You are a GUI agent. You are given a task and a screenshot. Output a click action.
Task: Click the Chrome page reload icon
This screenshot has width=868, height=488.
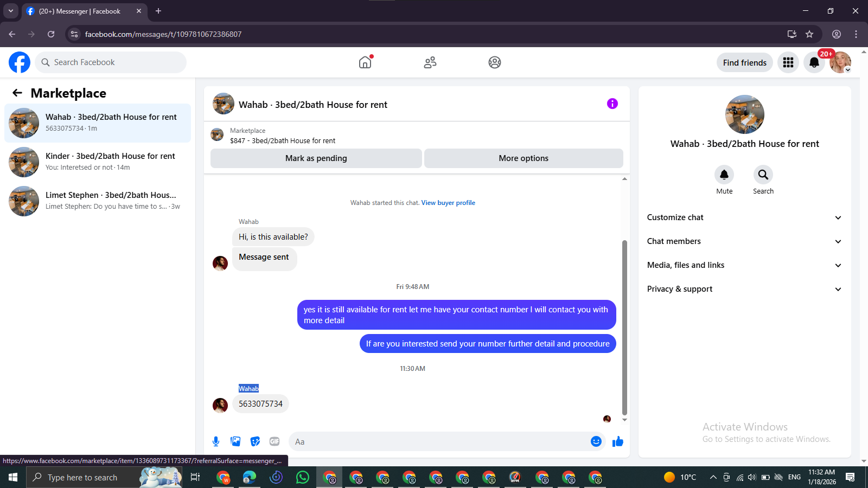tap(51, 34)
